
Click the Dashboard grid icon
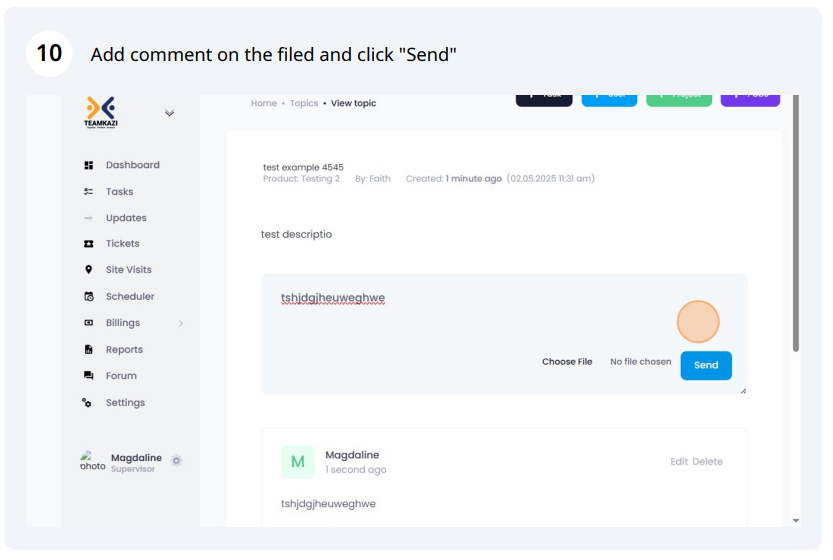[89, 165]
